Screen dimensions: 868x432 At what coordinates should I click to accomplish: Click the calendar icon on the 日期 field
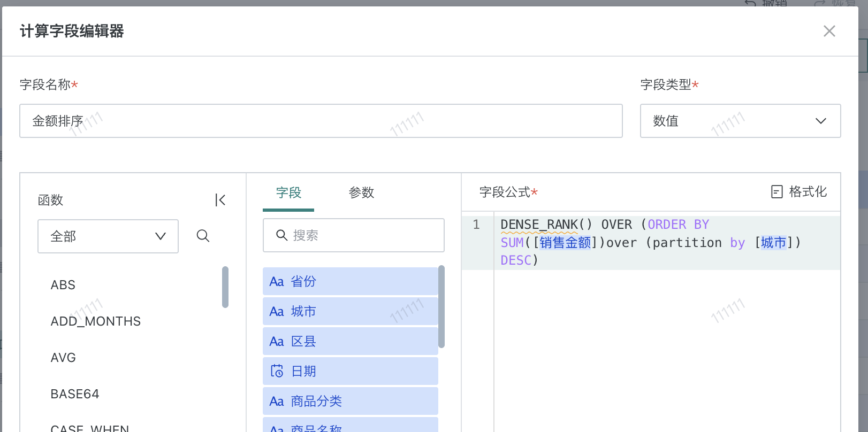(277, 371)
